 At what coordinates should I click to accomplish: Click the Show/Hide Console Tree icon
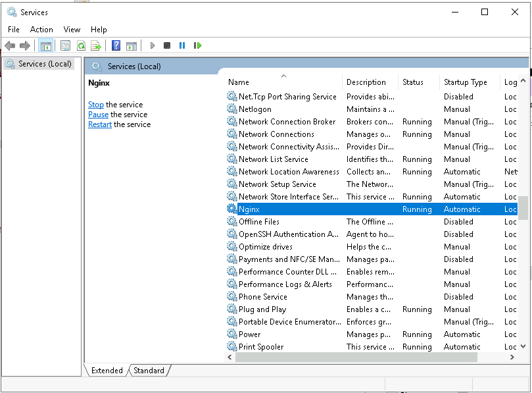[45, 45]
